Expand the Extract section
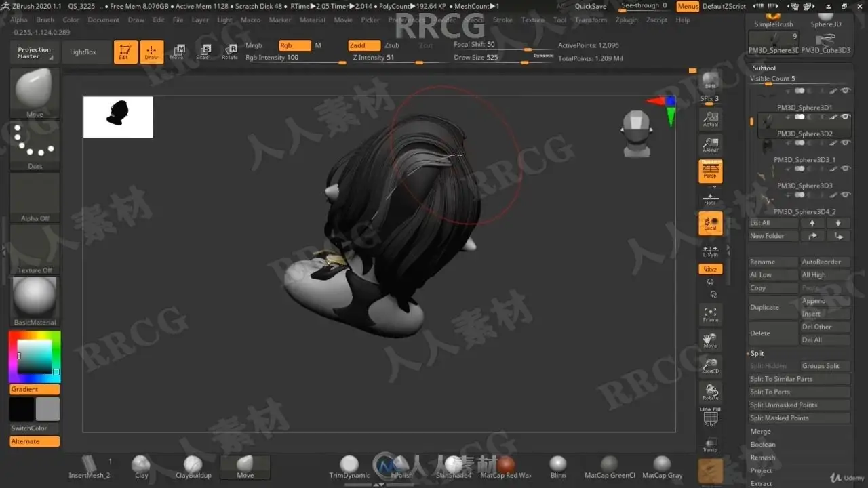868x488 pixels. pyautogui.click(x=761, y=483)
